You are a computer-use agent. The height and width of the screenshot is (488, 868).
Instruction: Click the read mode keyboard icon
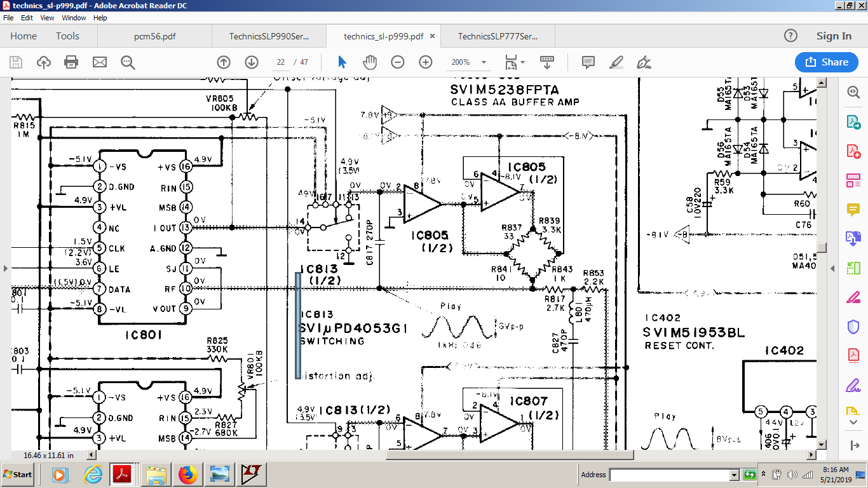(x=547, y=62)
